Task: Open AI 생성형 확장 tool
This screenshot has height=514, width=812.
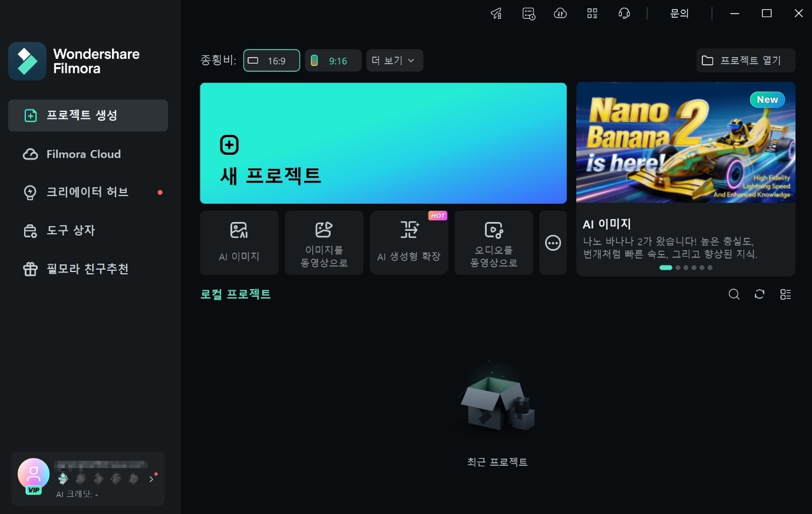Action: point(409,243)
